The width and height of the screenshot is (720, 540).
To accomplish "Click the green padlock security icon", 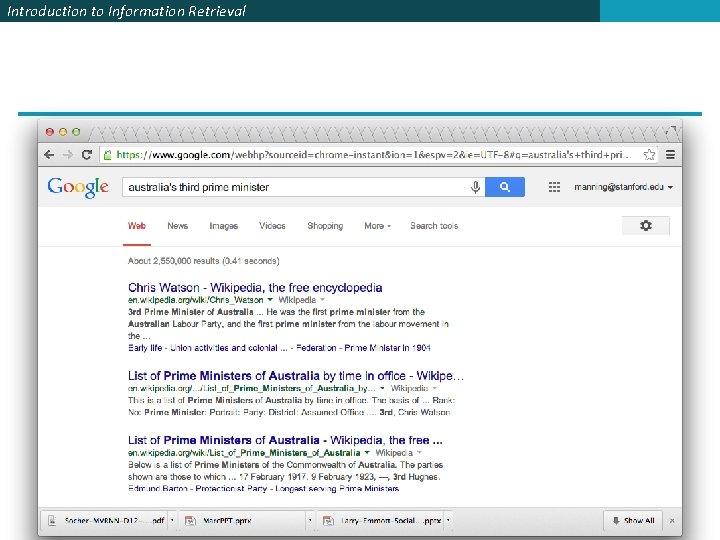I will [x=107, y=155].
